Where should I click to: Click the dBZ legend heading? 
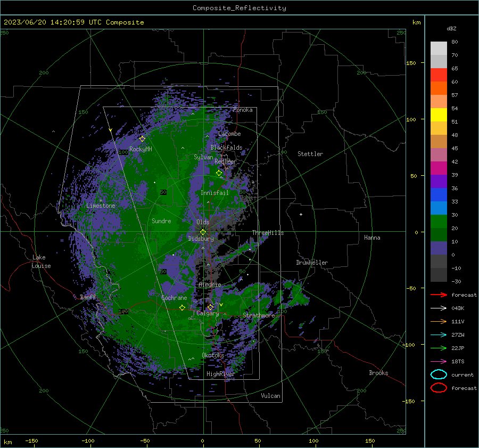coord(451,28)
